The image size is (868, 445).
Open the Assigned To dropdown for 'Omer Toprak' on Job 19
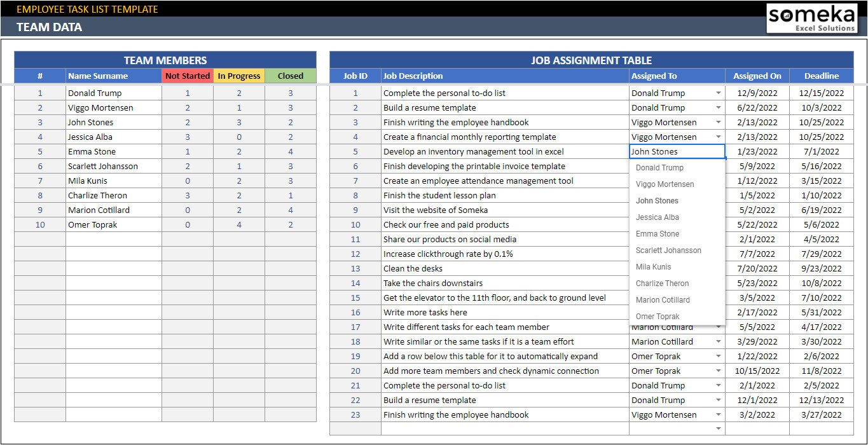(x=719, y=356)
